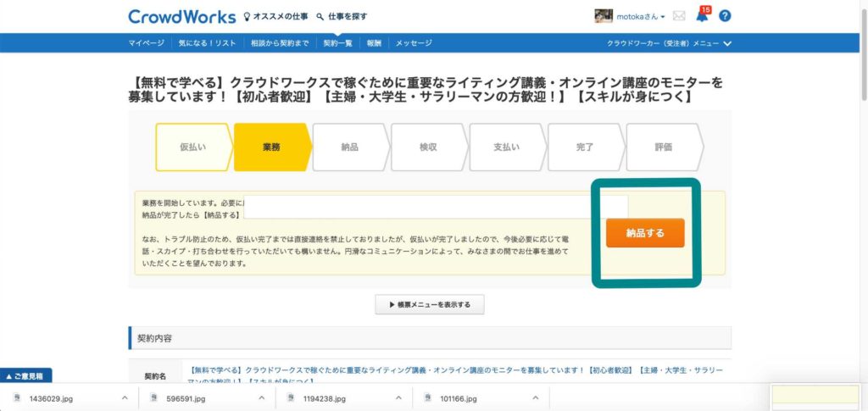Go to マイページ in navigation bar
This screenshot has height=411, width=868.
(x=147, y=43)
